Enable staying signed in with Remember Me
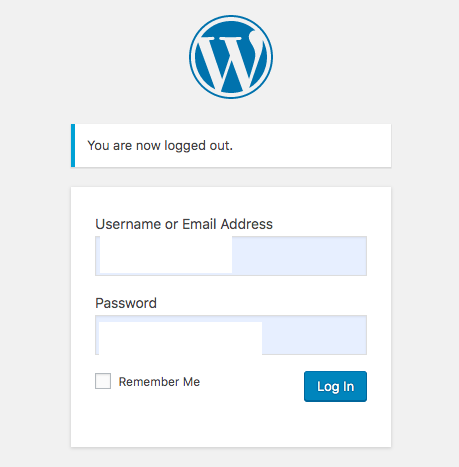 coord(103,381)
